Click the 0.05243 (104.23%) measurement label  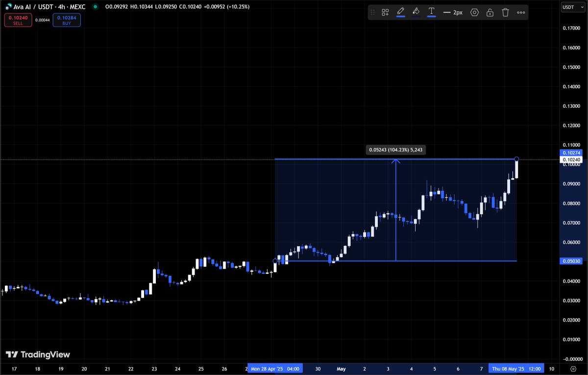(x=396, y=150)
